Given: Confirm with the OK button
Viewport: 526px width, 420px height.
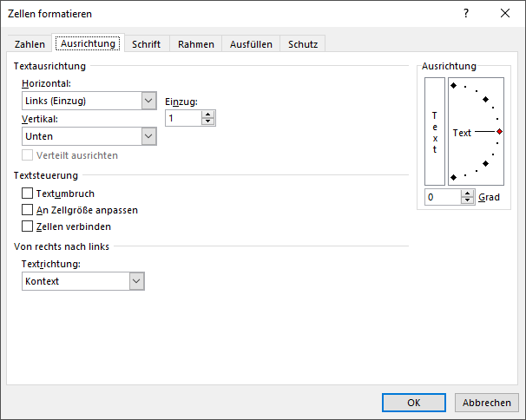Looking at the screenshot, I should pyautogui.click(x=414, y=403).
